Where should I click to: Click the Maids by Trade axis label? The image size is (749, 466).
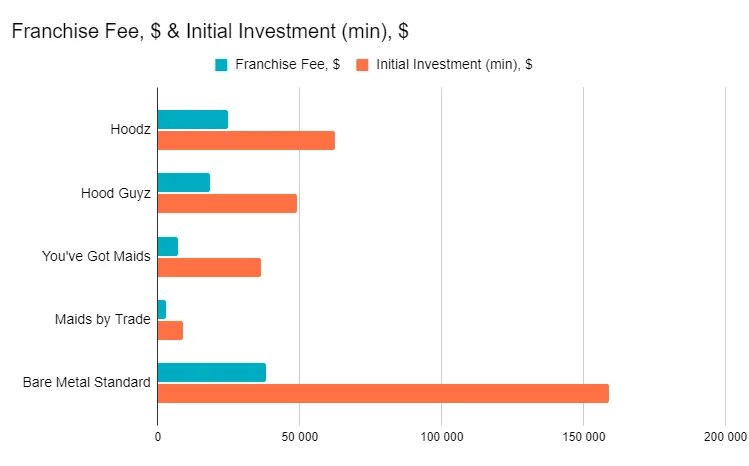pos(102,320)
